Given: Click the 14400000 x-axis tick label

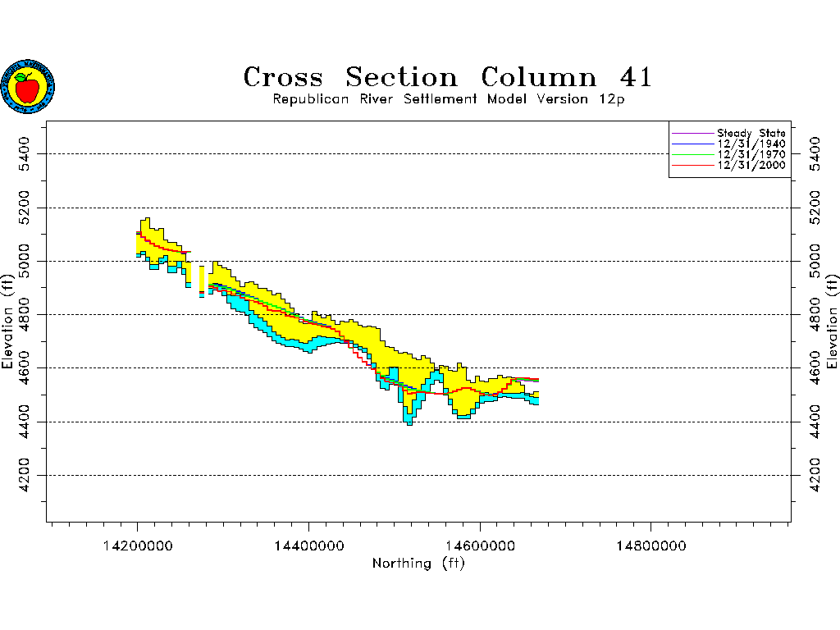Looking at the screenshot, I should [308, 546].
